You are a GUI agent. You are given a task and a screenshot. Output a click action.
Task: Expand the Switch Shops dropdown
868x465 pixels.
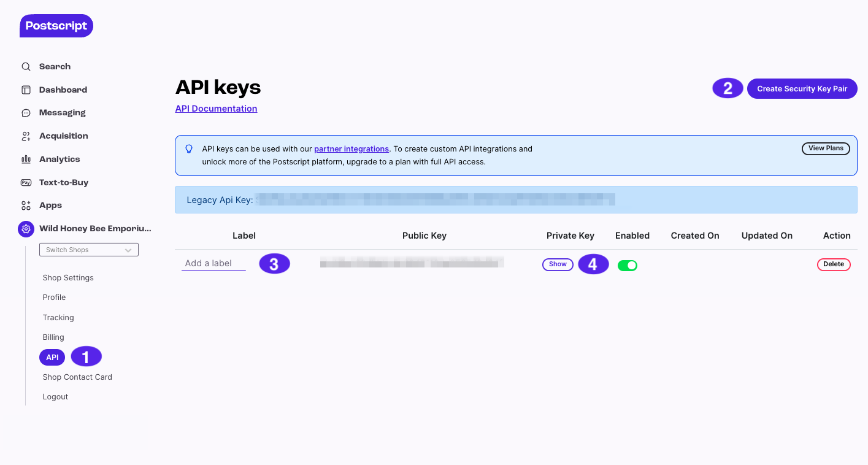click(x=88, y=250)
